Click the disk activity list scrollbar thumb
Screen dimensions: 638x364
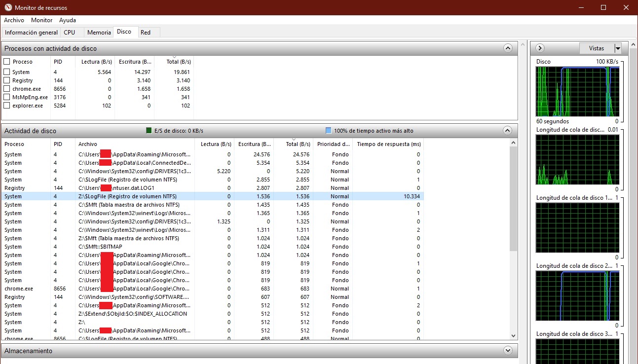[x=514, y=199]
